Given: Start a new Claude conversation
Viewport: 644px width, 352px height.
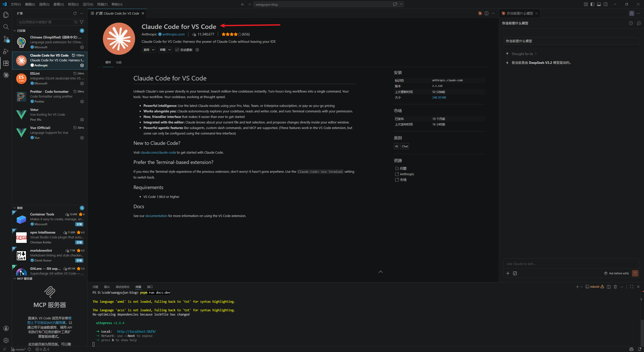Looking at the screenshot, I should pyautogui.click(x=639, y=23).
